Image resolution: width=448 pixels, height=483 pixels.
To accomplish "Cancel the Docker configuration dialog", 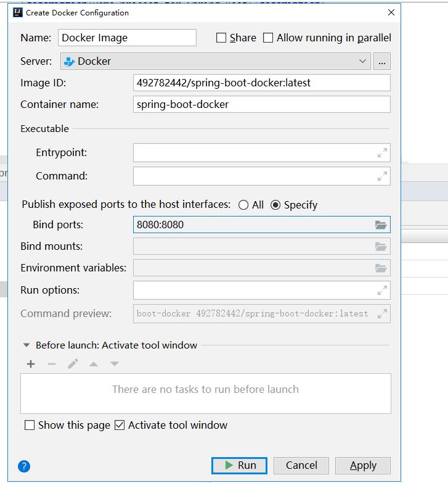I will click(301, 466).
